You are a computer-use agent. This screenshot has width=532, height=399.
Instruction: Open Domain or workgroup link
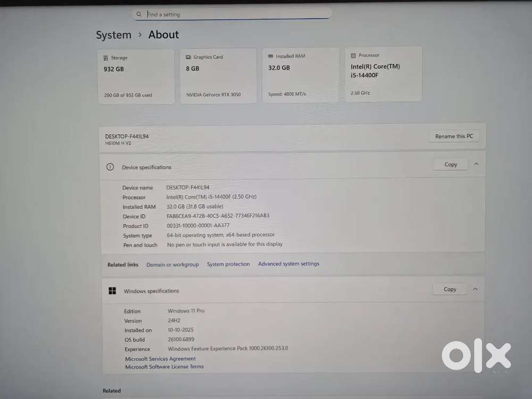click(172, 264)
